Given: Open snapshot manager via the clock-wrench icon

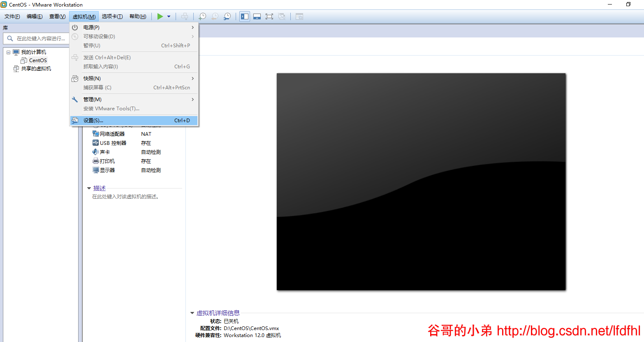Looking at the screenshot, I should coord(227,16).
